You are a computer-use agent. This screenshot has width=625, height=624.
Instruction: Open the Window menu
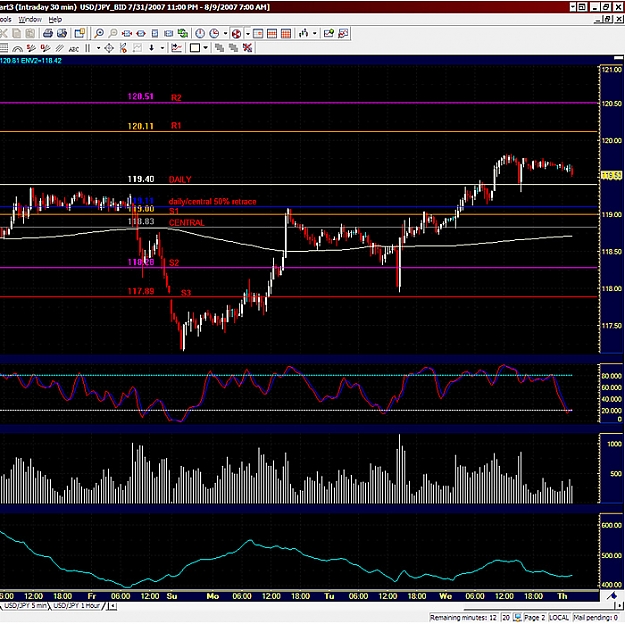30,19
